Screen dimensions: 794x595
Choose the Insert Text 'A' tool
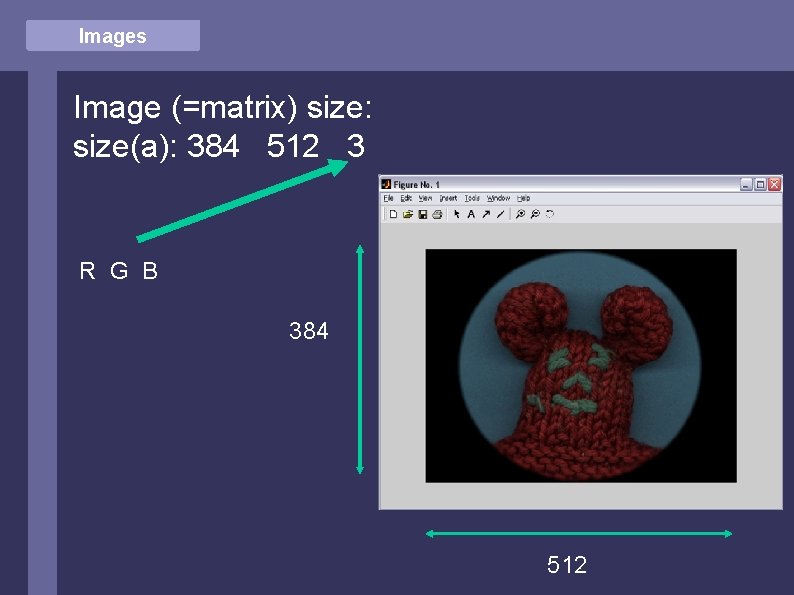(x=471, y=214)
